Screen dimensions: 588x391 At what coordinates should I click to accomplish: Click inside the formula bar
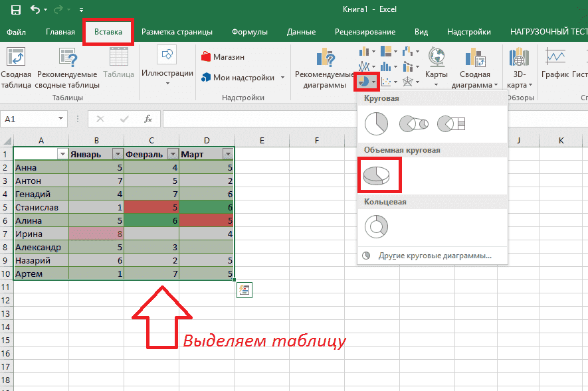(266, 120)
